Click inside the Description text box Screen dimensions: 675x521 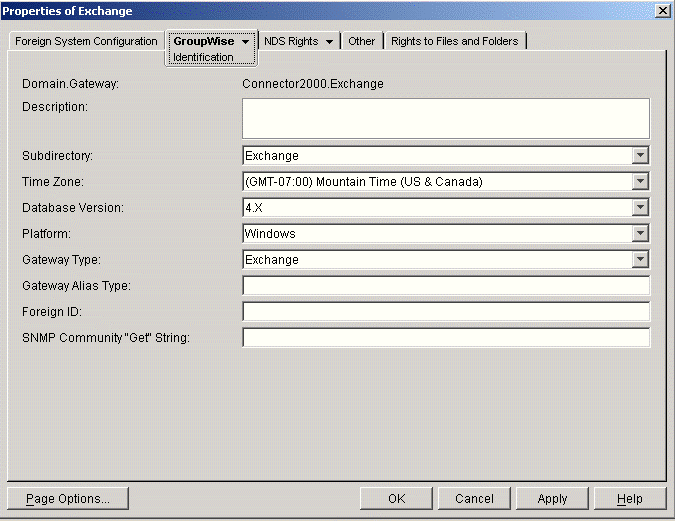446,118
